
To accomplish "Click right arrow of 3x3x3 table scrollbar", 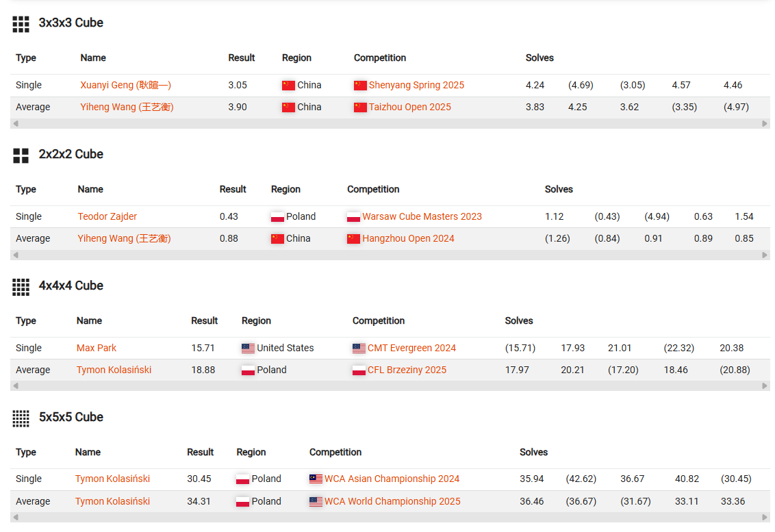I will point(765,124).
